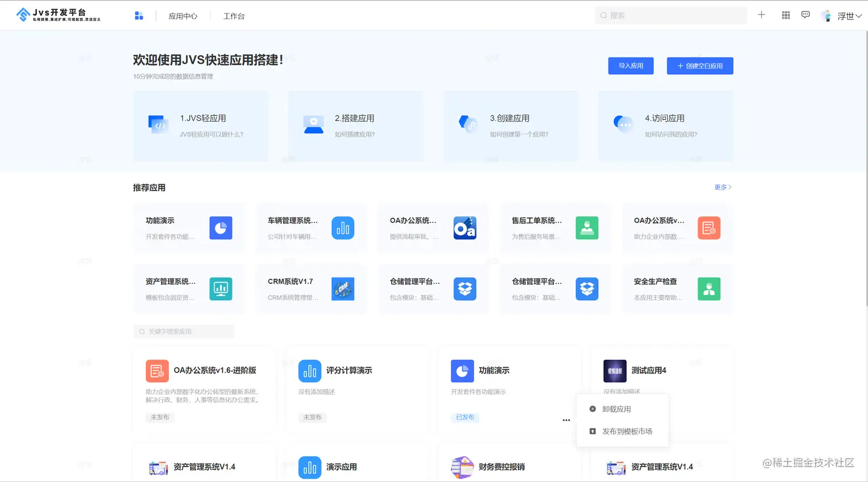868x482 pixels.
Task: Open the 1.JVS轻应用 guide card
Action: point(200,126)
